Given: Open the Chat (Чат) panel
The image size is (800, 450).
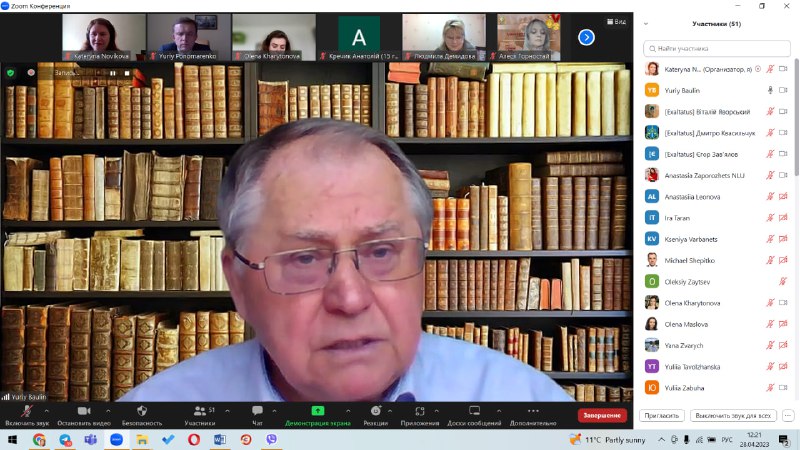Looking at the screenshot, I should click(257, 411).
